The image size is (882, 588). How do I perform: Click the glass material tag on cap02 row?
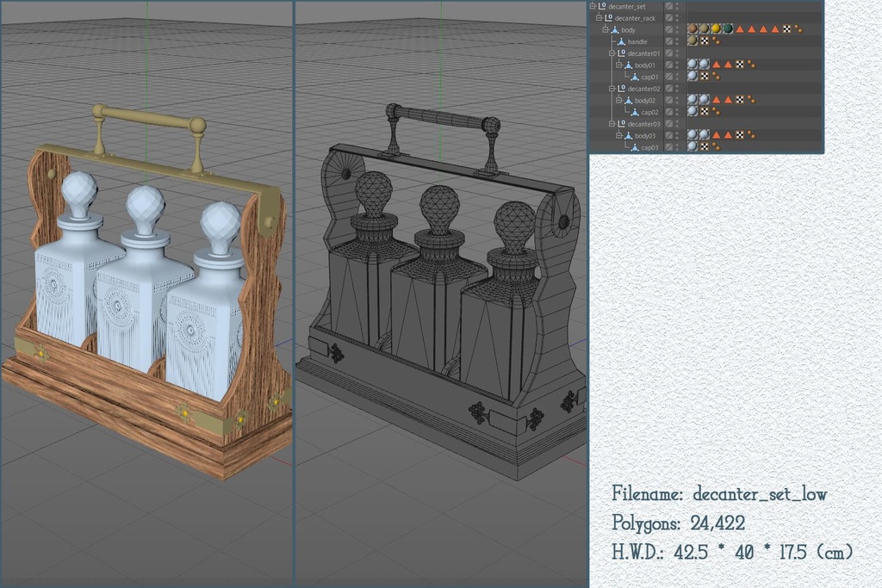click(x=693, y=111)
